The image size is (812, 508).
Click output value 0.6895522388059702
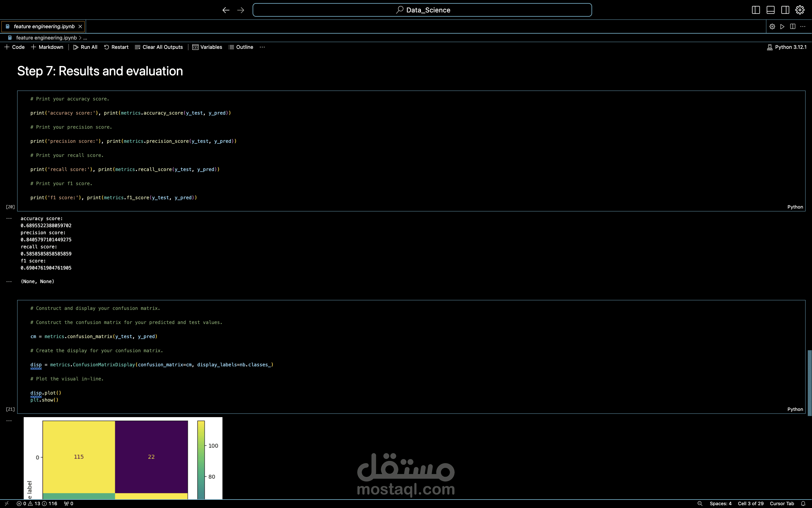coord(46,225)
